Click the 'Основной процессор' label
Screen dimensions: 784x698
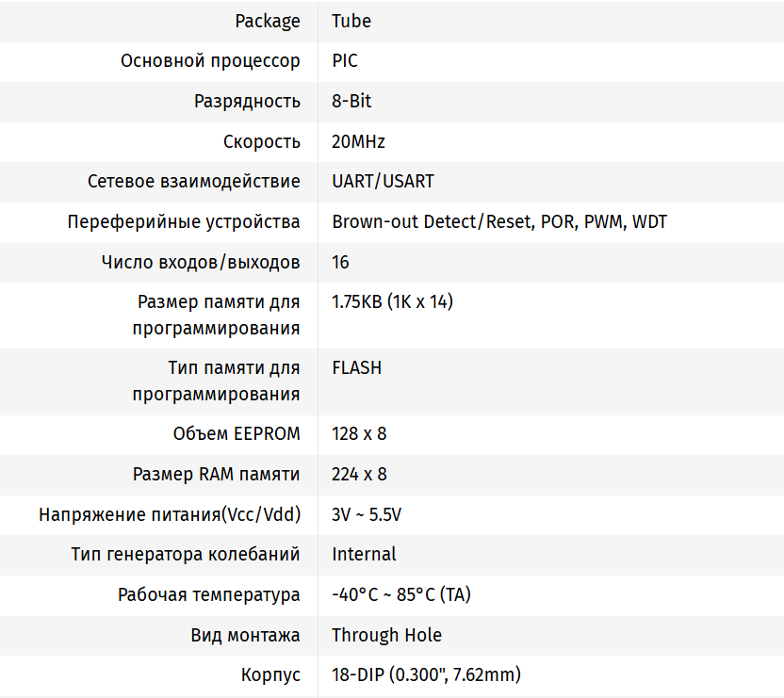(x=210, y=61)
